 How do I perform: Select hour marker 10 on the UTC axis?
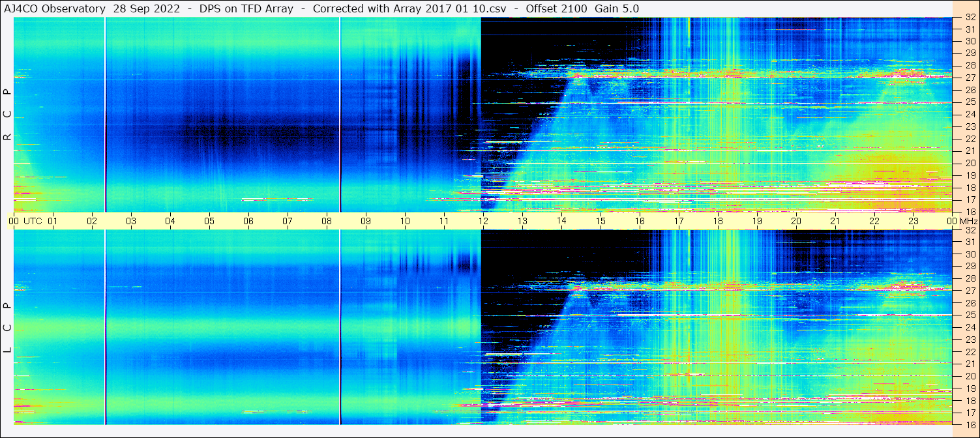[405, 221]
